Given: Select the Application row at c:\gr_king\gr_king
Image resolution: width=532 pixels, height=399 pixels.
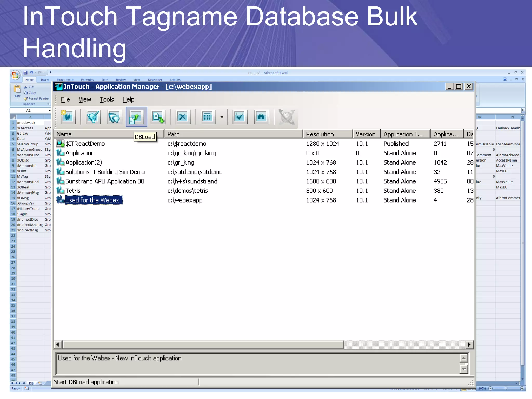Looking at the screenshot, I should tap(263, 153).
